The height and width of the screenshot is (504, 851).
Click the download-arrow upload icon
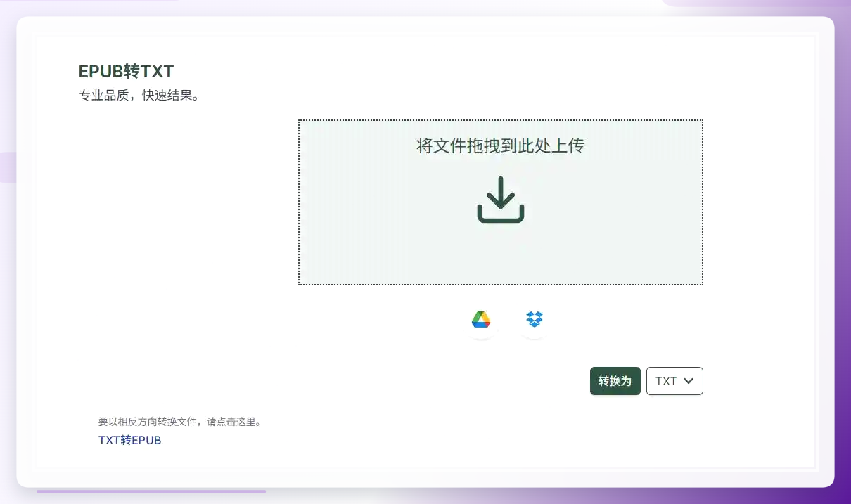501,200
